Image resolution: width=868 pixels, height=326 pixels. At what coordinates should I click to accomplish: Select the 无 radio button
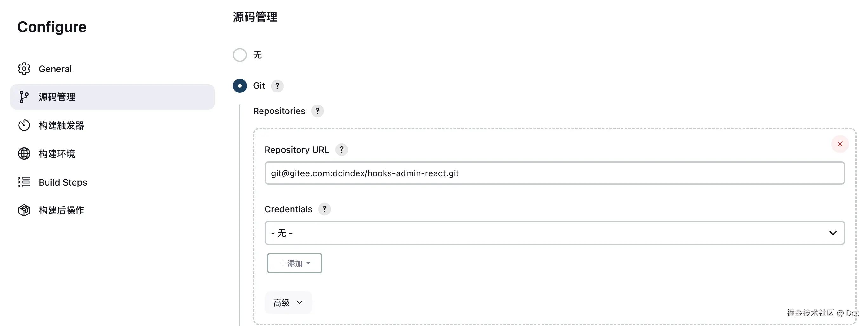(x=240, y=55)
